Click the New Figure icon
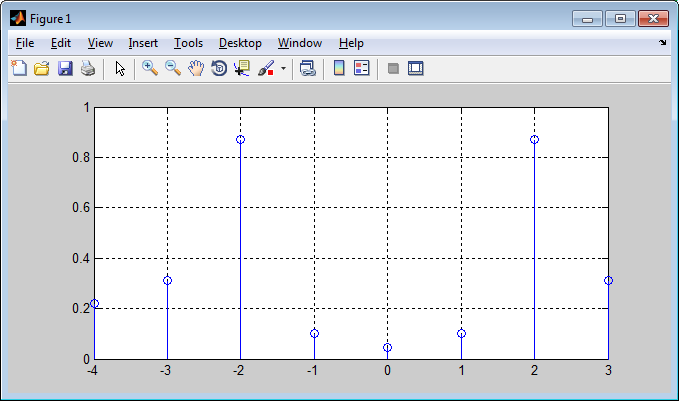 point(19,68)
